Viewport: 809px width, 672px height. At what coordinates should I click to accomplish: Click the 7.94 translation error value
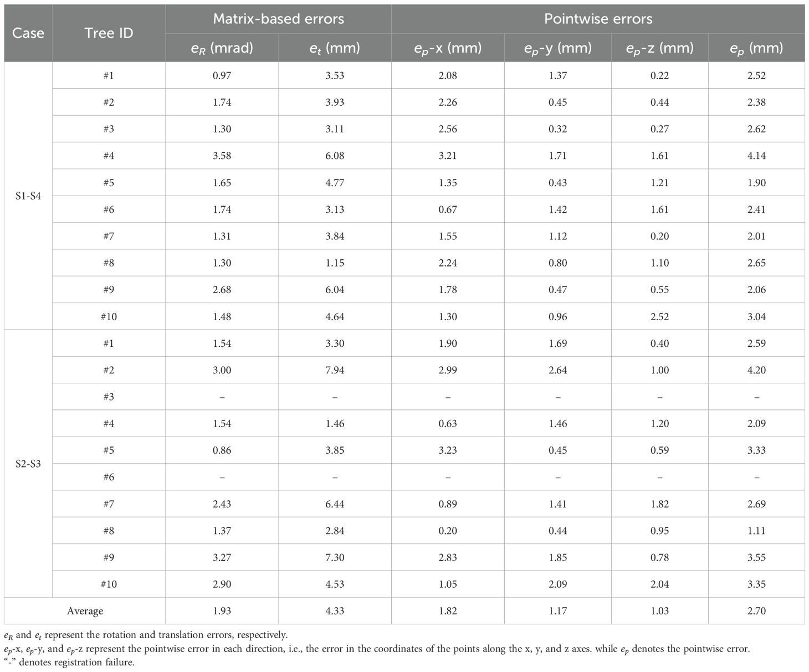[335, 370]
